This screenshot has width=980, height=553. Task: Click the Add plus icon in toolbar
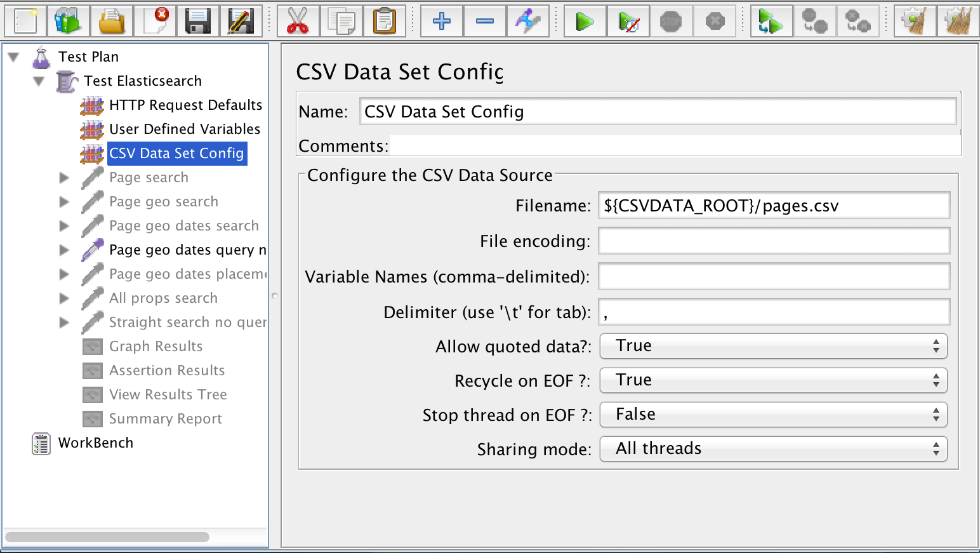coord(442,22)
